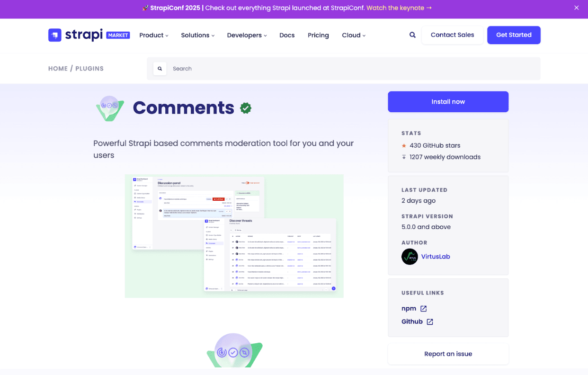Click the plugin Search input field
Viewport: 588px width, 375px height.
tap(344, 69)
